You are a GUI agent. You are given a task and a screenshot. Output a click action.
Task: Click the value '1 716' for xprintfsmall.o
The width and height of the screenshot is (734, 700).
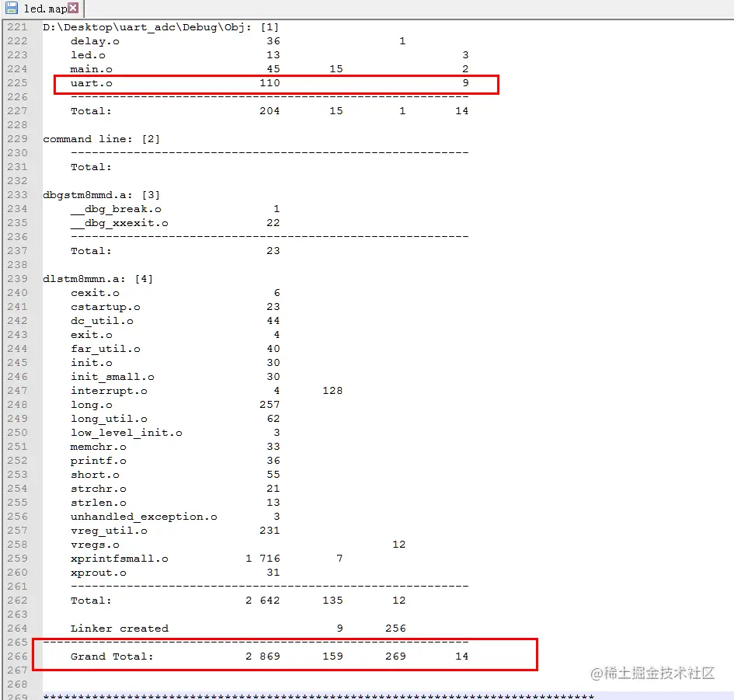point(263,559)
